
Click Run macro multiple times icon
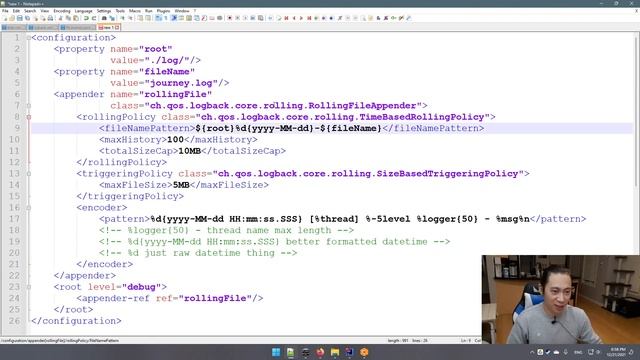253,18
